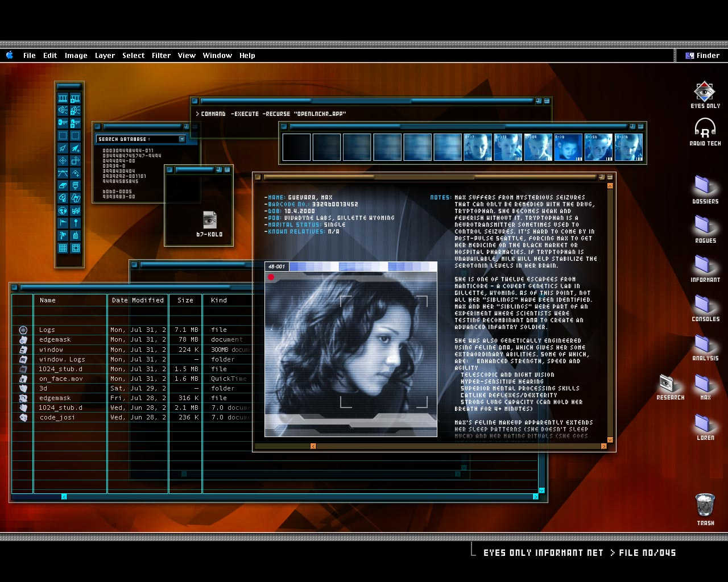Sort file list by the Name column

pos(71,300)
